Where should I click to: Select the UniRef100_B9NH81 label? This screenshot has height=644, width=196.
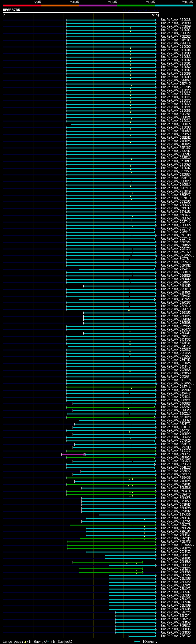pyautogui.click(x=176, y=558)
